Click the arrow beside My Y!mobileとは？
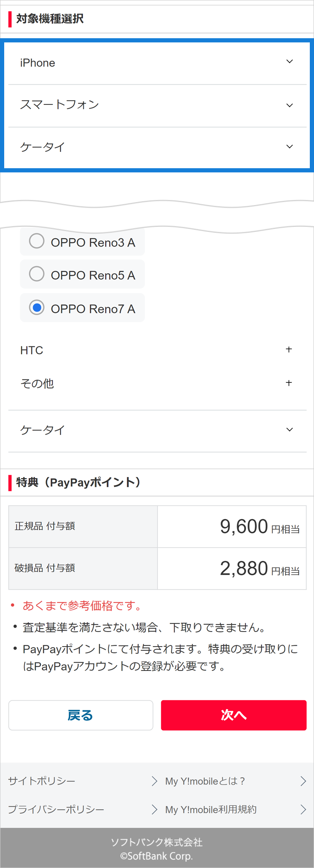314x868 pixels. click(x=303, y=781)
